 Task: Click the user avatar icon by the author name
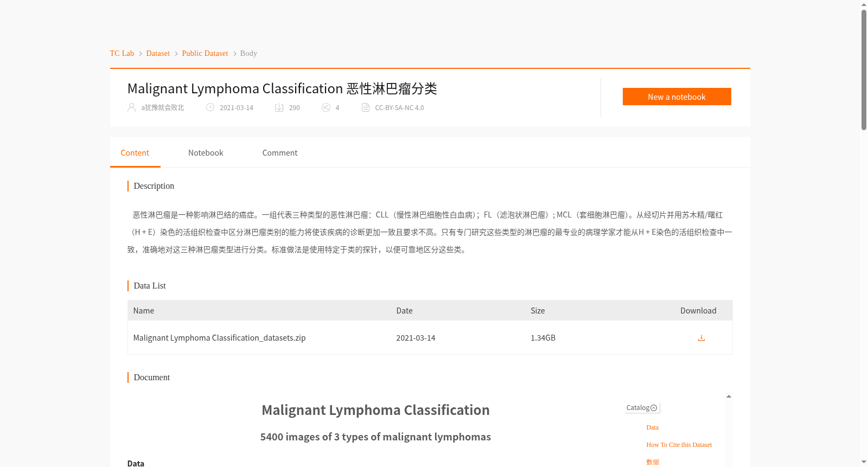131,107
